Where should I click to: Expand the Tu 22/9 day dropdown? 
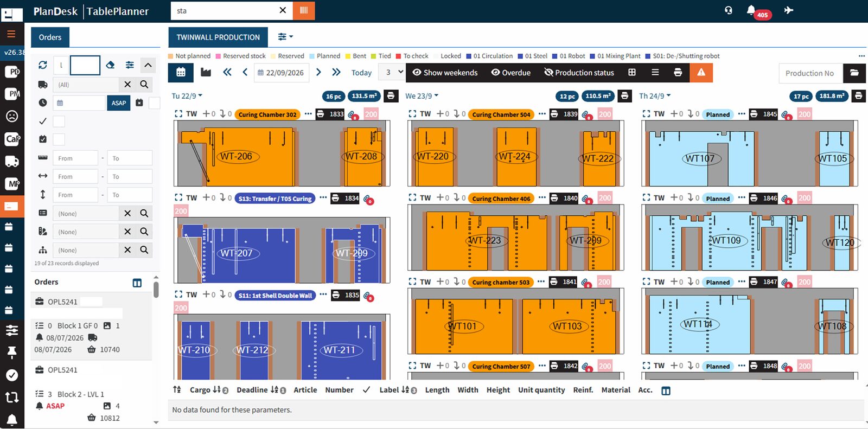point(187,96)
